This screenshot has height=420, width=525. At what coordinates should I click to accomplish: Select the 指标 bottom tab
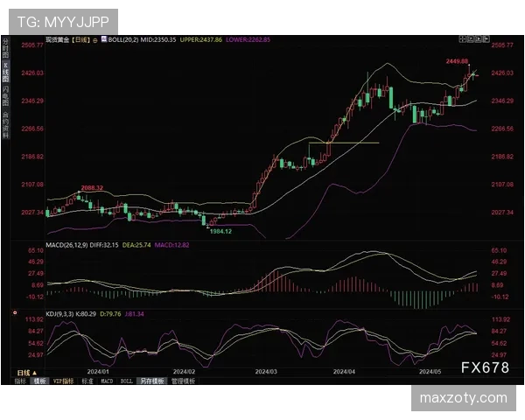click(x=20, y=381)
